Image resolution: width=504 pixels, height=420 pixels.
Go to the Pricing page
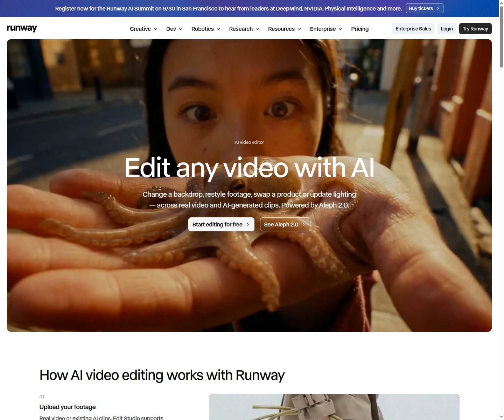pos(360,29)
